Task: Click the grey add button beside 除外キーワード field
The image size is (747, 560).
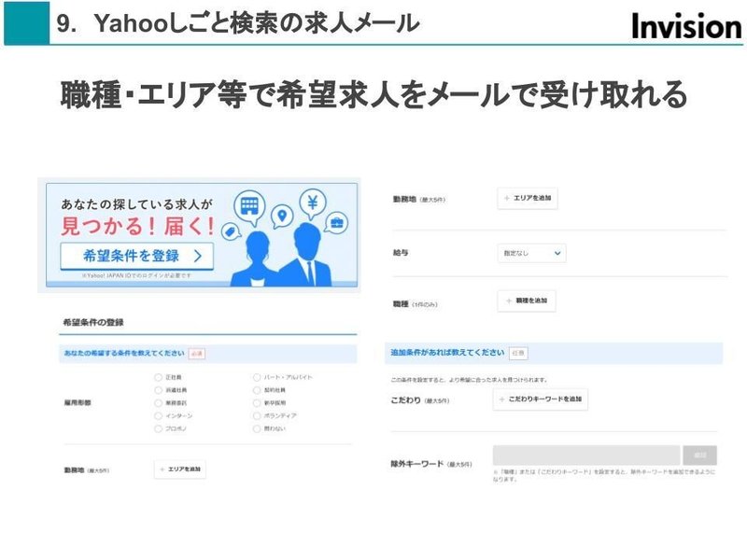Action: tap(699, 455)
